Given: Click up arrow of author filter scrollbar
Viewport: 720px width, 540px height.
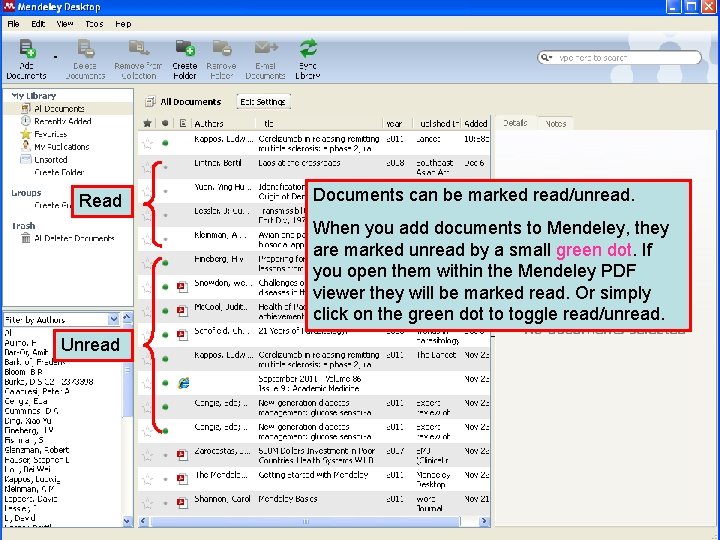Looking at the screenshot, I should (128, 318).
